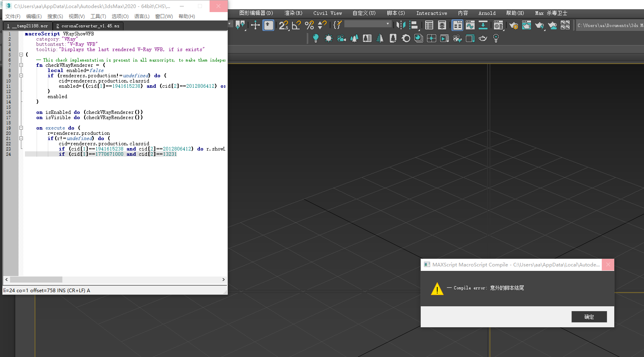Open the Rendered Frame Window icon
The image size is (644, 357).
(x=527, y=25)
